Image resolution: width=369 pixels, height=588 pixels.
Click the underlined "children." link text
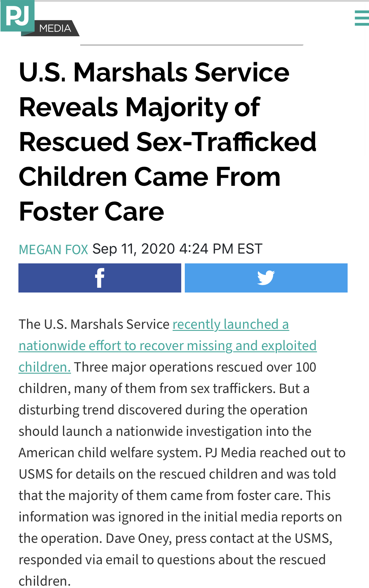[45, 367]
